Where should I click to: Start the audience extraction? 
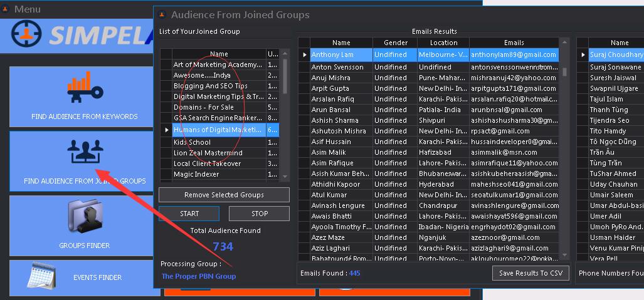[189, 214]
